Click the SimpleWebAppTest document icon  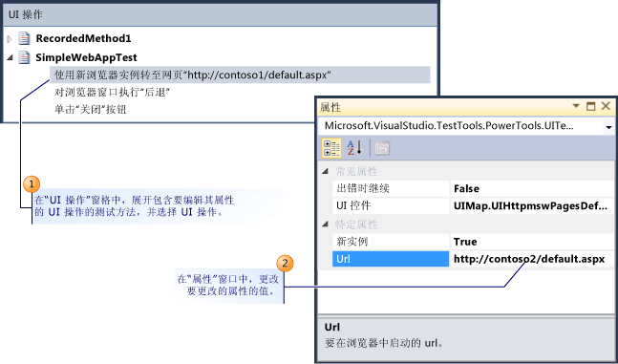(25, 57)
